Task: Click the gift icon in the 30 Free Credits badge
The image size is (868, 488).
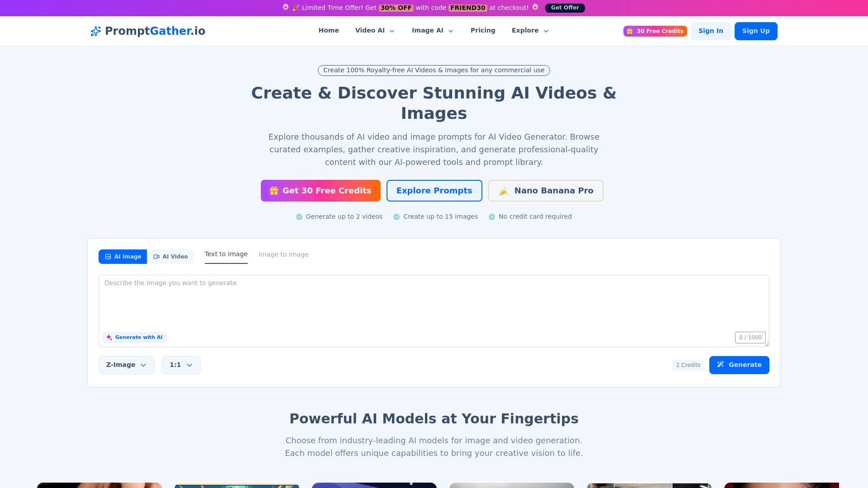Action: pyautogui.click(x=630, y=31)
